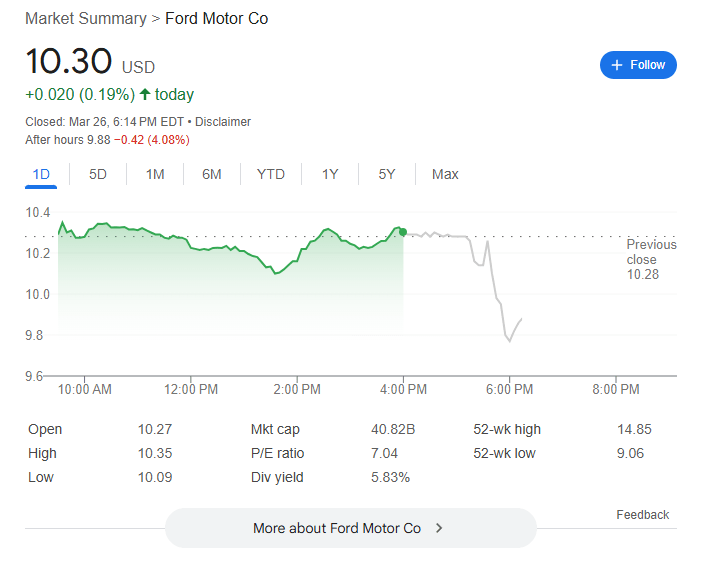Image resolution: width=711 pixels, height=563 pixels.
Task: Switch to the 1M chart tab
Action: click(155, 174)
